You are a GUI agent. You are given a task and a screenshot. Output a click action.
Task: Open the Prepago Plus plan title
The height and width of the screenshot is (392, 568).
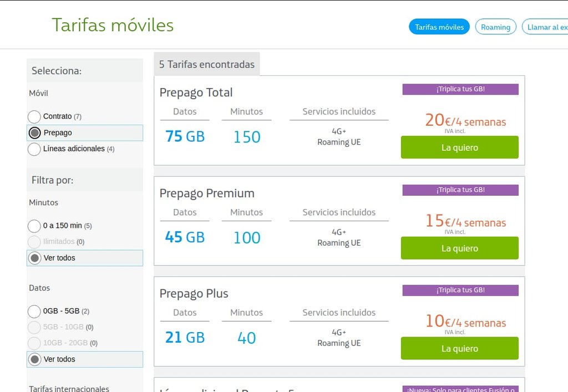click(x=194, y=294)
